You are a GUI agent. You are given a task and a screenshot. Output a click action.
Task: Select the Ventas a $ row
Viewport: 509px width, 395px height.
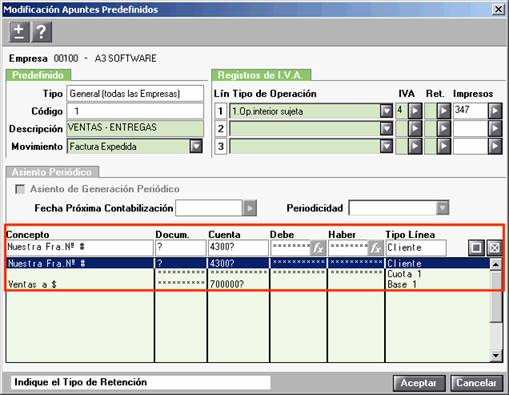pos(248,284)
